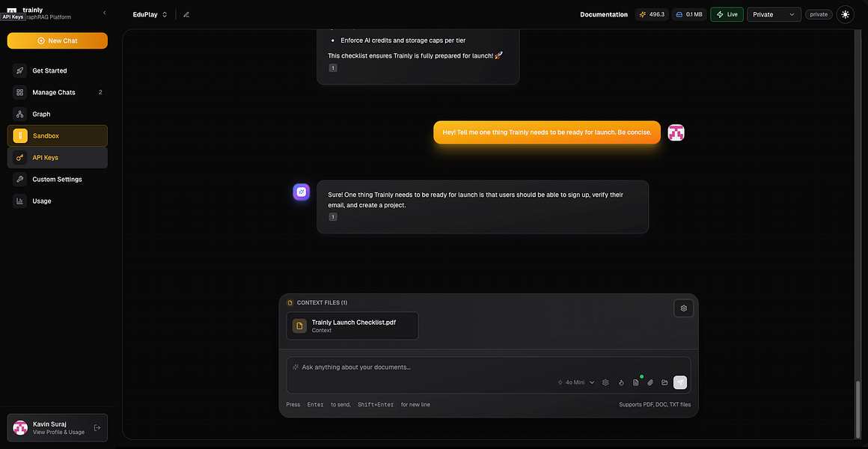The width and height of the screenshot is (868, 449).
Task: Toggle the document context icon with green dot
Action: [636, 382]
